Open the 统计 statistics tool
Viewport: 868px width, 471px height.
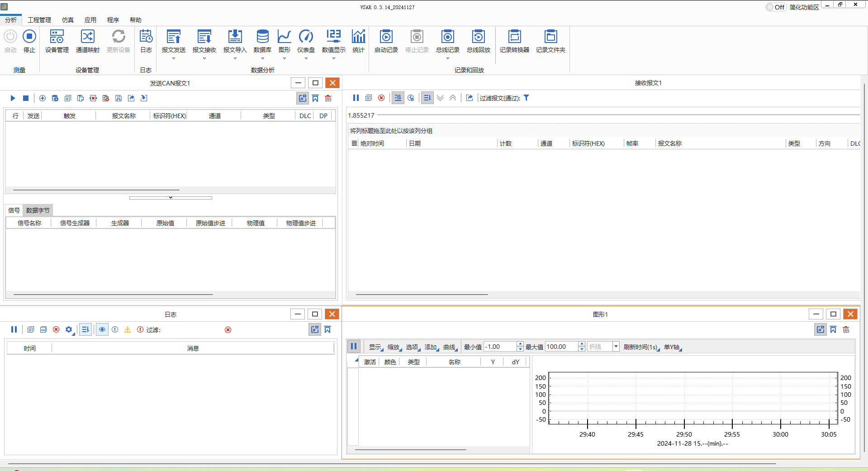click(358, 41)
